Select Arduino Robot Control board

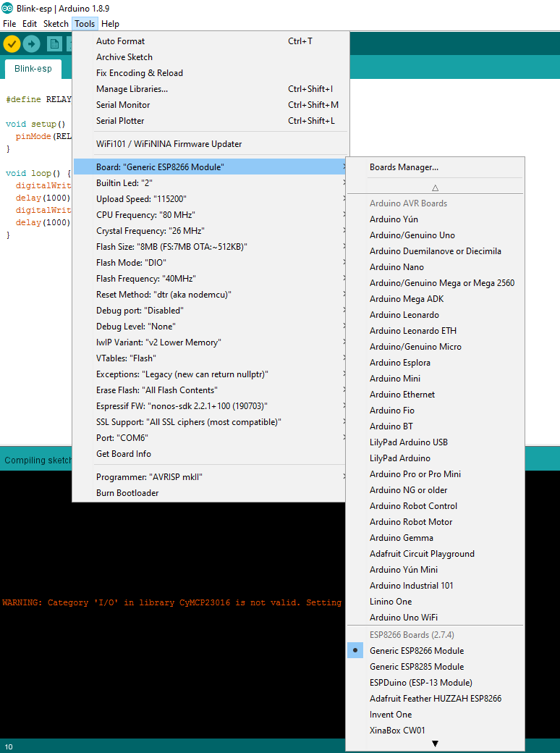coord(436,505)
